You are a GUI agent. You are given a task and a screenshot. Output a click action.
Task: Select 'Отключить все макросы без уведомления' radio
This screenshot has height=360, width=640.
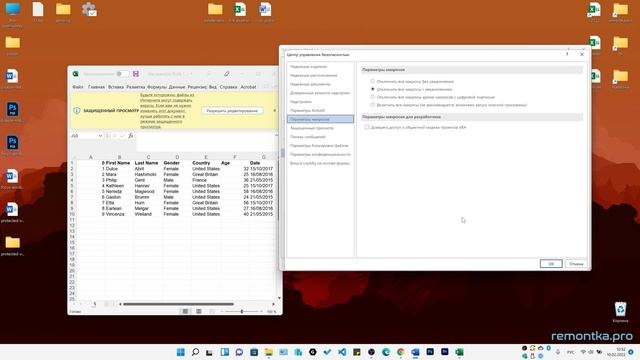pyautogui.click(x=373, y=81)
